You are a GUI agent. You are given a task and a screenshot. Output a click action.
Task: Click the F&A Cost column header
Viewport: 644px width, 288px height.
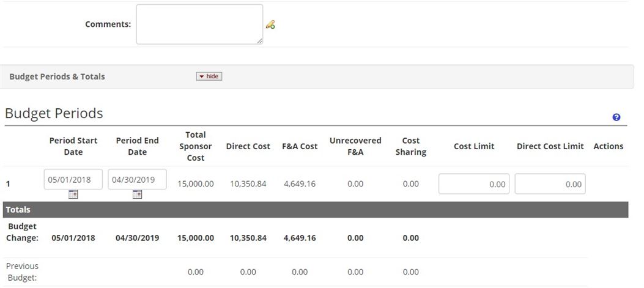point(300,146)
